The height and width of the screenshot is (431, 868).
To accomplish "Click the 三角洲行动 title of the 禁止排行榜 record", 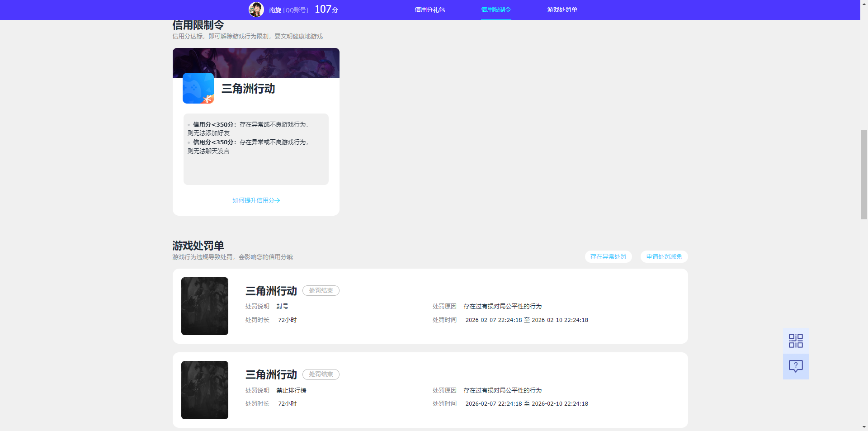I will tap(271, 374).
